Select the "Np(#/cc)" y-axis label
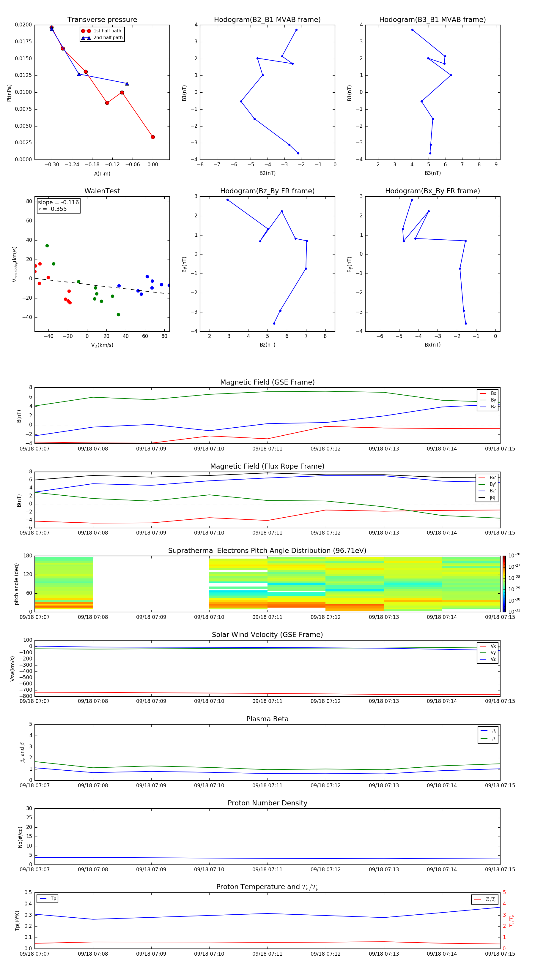 tap(20, 837)
